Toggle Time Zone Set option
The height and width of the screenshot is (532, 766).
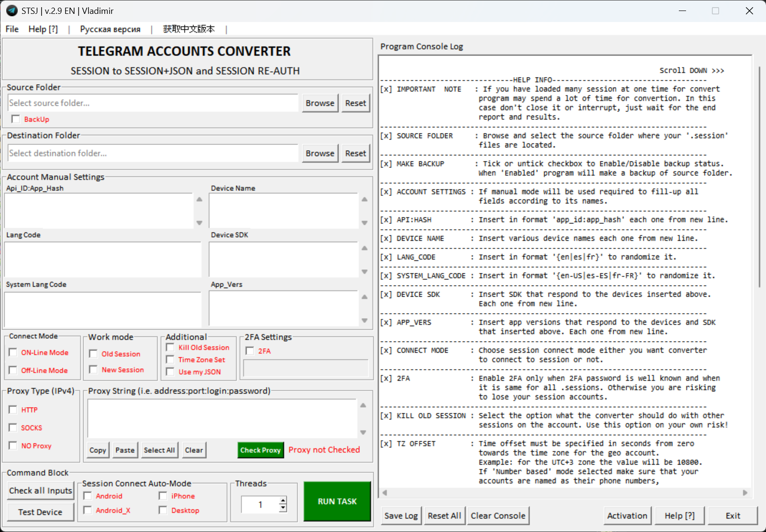tap(170, 359)
